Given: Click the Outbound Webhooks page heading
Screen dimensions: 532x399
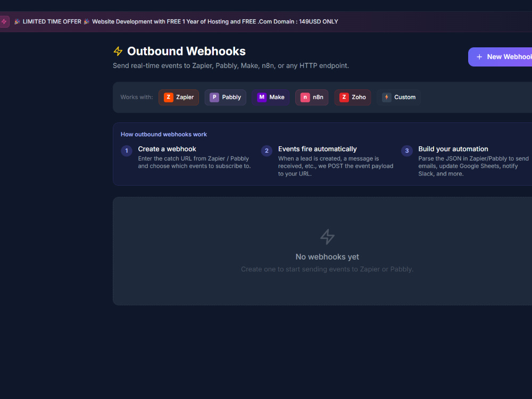Looking at the screenshot, I should tap(186, 51).
